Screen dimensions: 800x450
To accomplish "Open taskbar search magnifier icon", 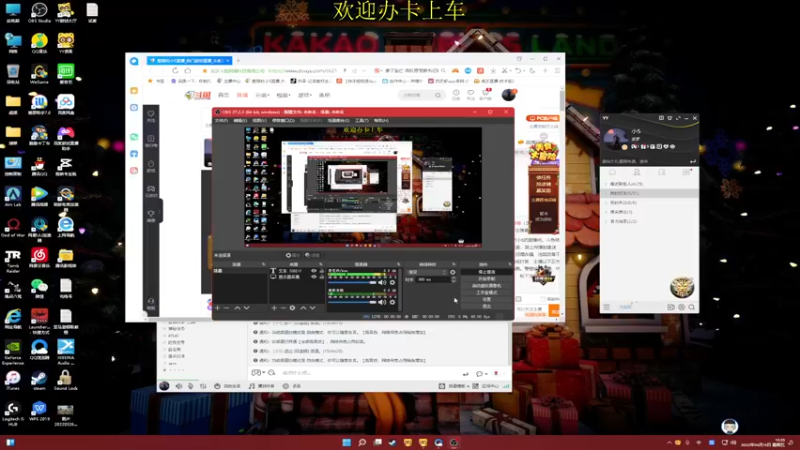I will coord(362,442).
